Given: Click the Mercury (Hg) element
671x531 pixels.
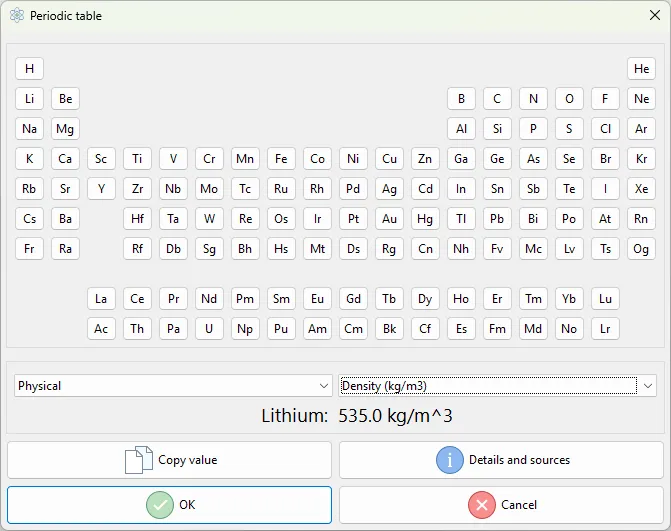Looking at the screenshot, I should tap(425, 219).
